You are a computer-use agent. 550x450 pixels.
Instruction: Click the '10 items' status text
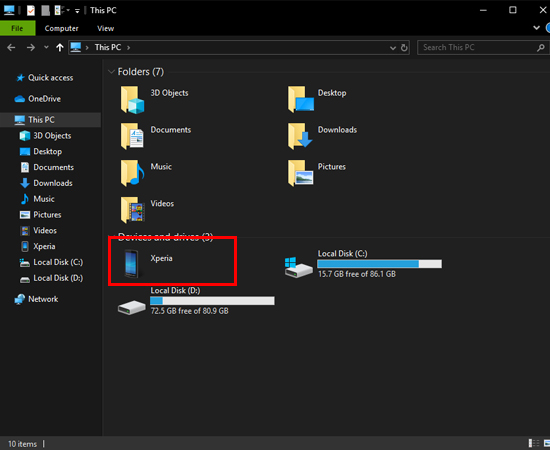(x=22, y=444)
